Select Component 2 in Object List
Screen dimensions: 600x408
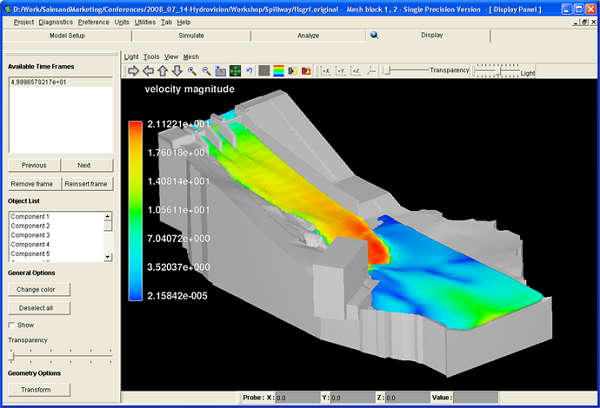coord(57,226)
